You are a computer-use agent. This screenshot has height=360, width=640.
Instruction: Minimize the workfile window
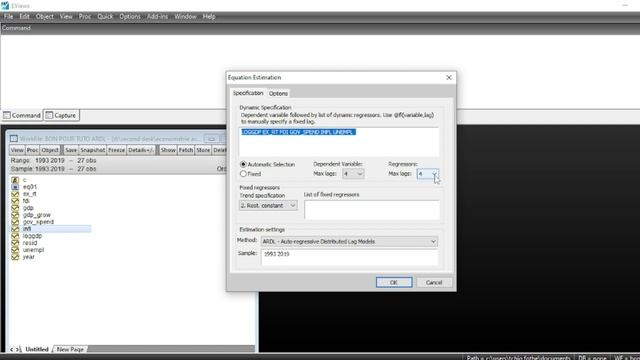[211, 139]
